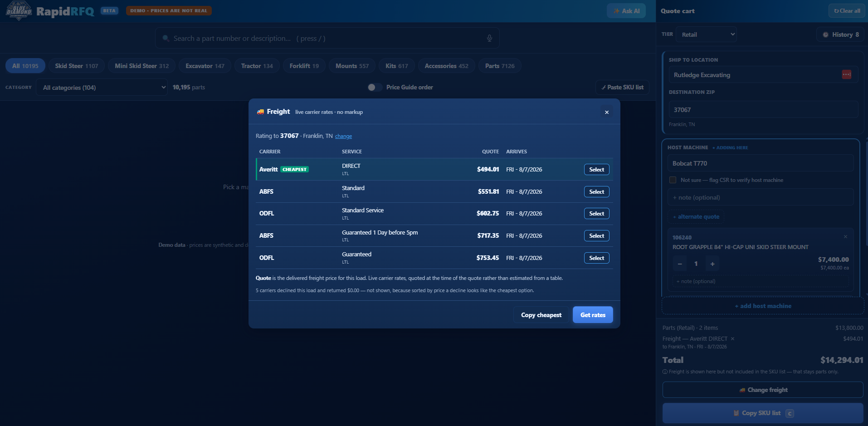Select the Accessories 452 tab
The height and width of the screenshot is (426, 868).
pyautogui.click(x=447, y=66)
